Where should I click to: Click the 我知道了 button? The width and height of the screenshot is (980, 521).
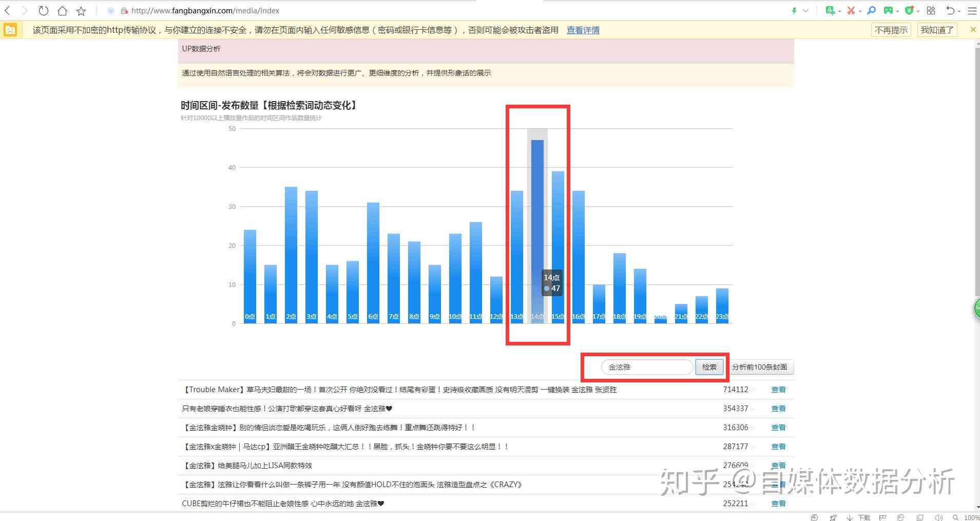(937, 30)
